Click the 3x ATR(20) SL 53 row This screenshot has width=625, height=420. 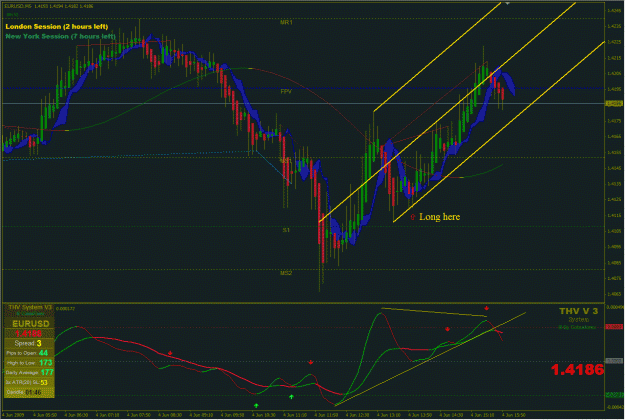(29, 383)
